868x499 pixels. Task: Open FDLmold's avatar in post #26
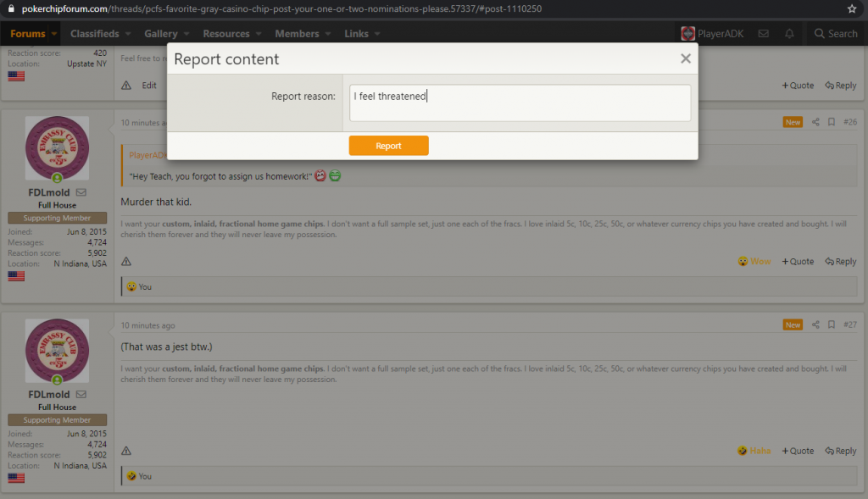(57, 148)
